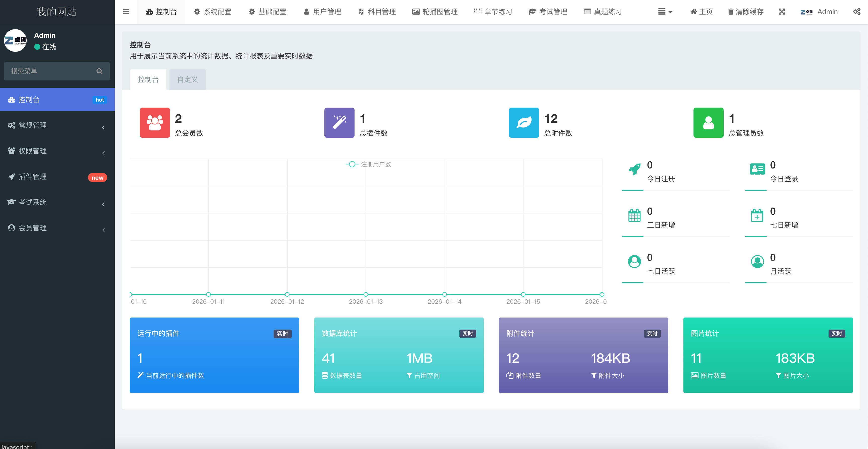Open 章节练习 chapter practice
This screenshot has height=449, width=868.
point(493,12)
